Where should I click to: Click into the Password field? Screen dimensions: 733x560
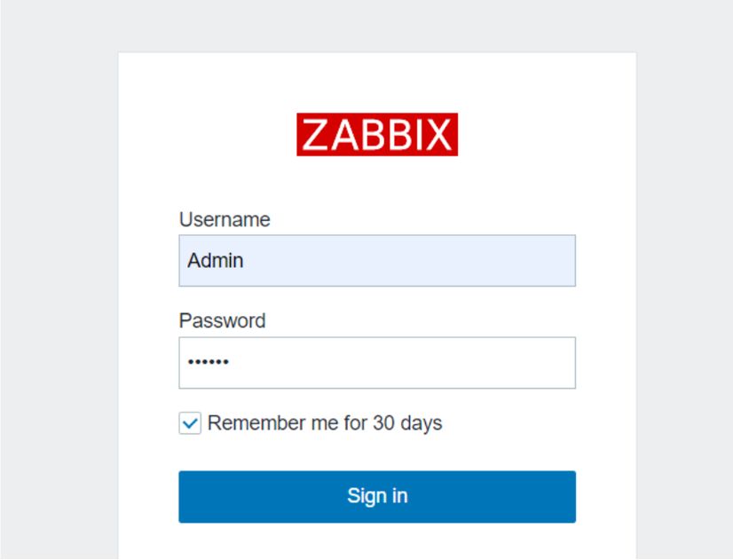tap(377, 363)
